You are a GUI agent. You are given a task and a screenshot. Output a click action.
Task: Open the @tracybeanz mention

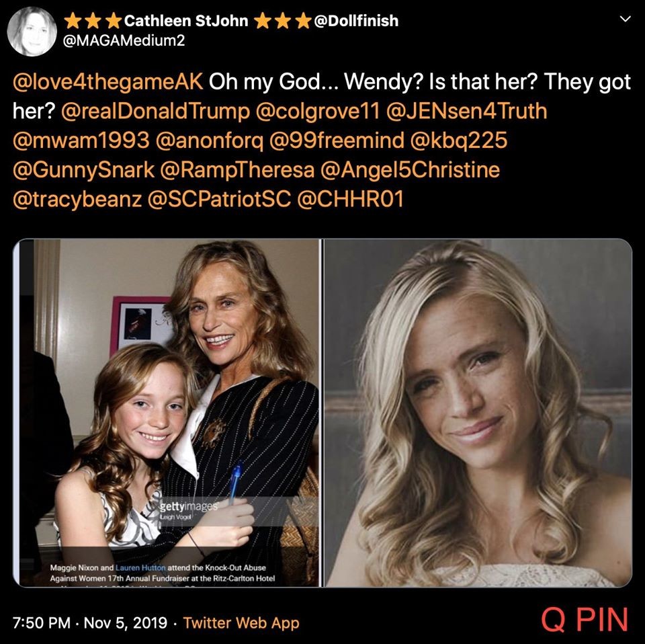[x=77, y=198]
